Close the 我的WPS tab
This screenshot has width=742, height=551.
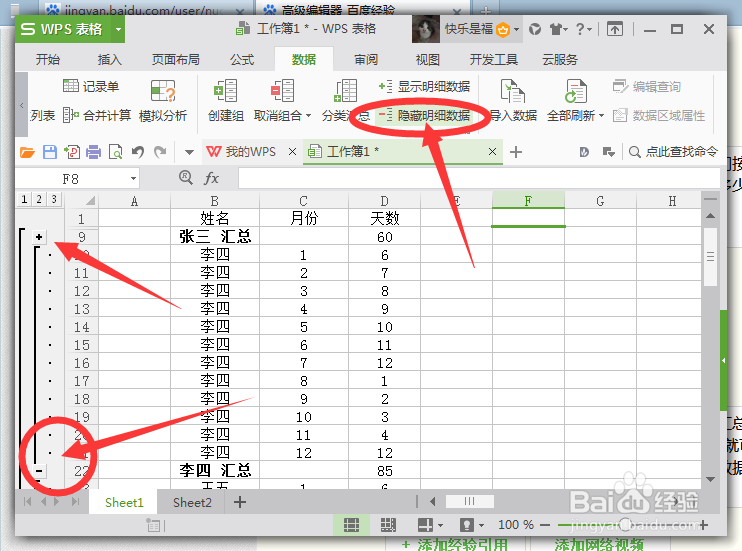[x=292, y=151]
